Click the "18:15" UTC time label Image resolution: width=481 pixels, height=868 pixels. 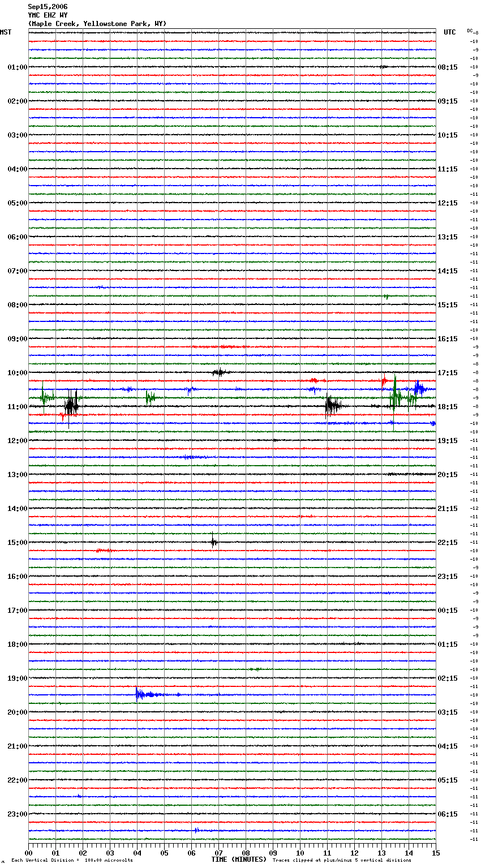tap(448, 407)
